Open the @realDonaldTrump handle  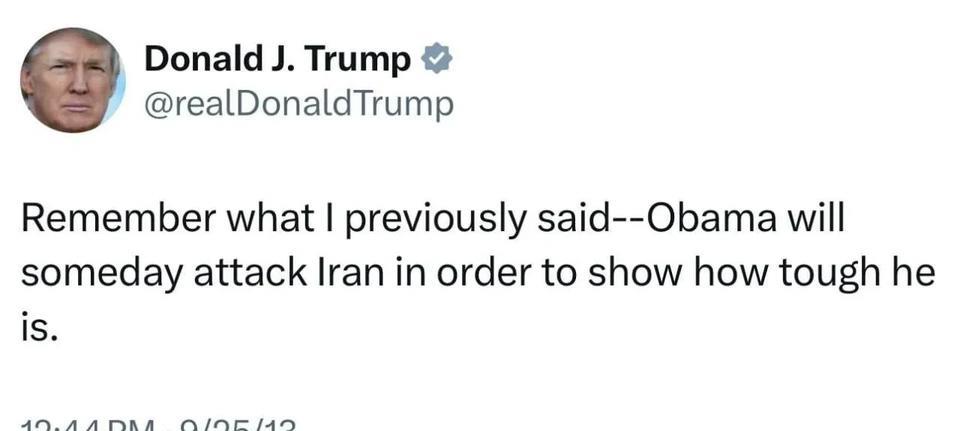pyautogui.click(x=299, y=103)
